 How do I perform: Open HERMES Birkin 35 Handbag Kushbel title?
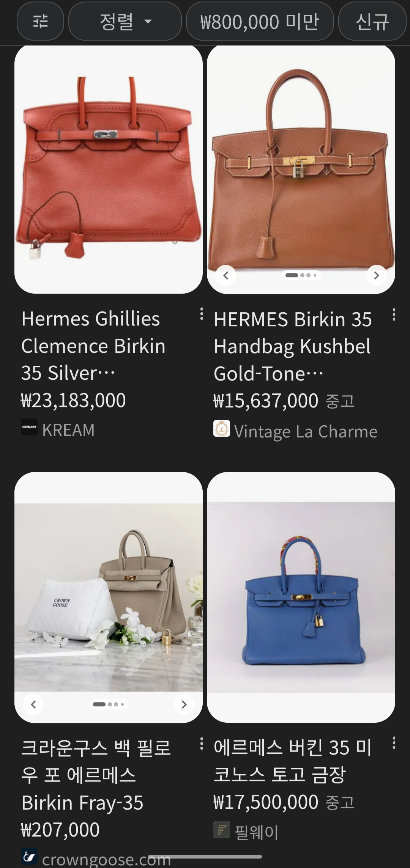click(293, 346)
